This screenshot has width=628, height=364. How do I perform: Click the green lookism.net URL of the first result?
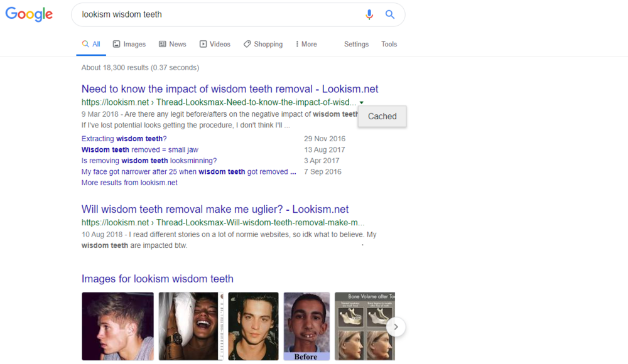(x=219, y=102)
